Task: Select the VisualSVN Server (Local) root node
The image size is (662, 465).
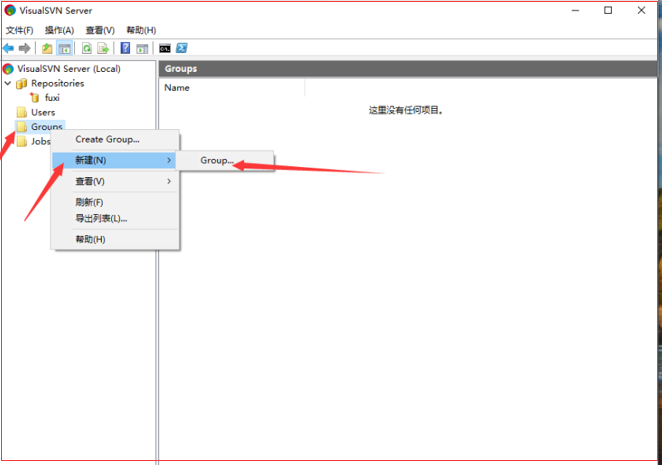Action: click(68, 68)
